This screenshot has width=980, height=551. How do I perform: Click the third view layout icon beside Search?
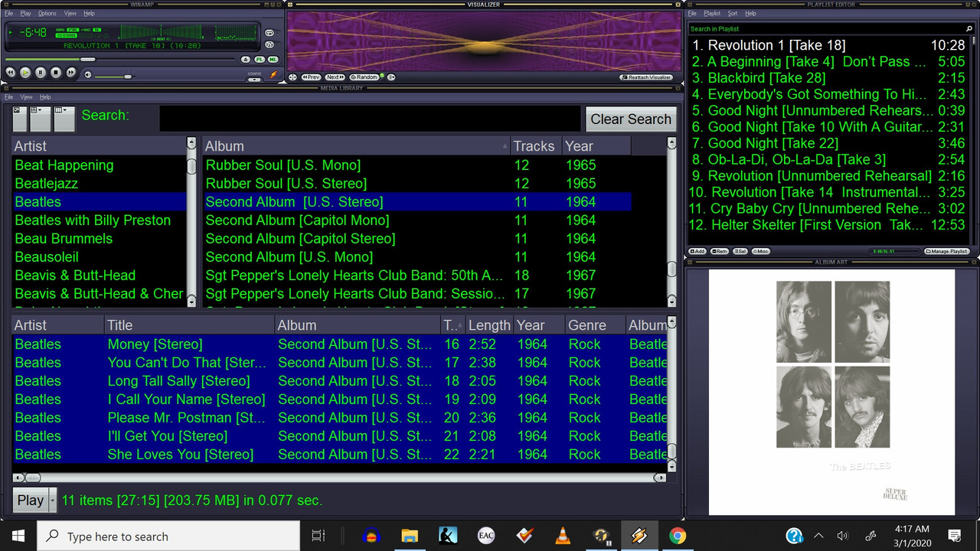[x=64, y=119]
